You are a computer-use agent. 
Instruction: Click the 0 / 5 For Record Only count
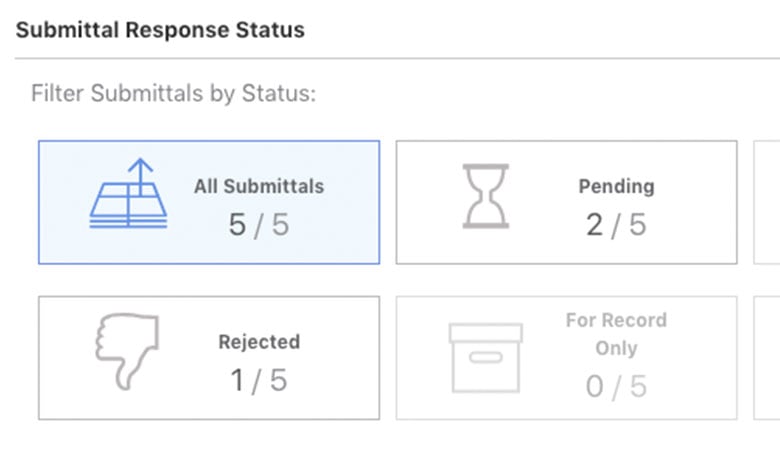[x=616, y=386]
